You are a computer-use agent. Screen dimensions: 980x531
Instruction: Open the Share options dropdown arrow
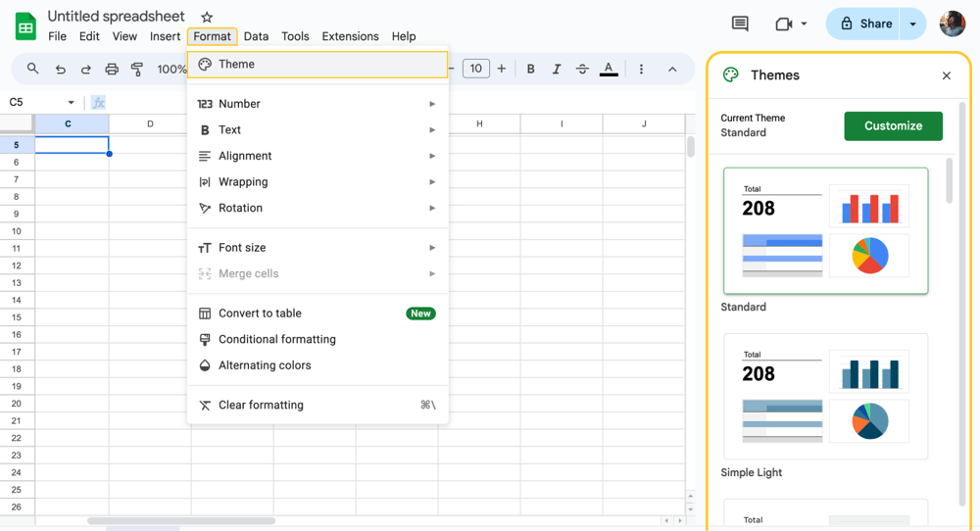tap(912, 24)
